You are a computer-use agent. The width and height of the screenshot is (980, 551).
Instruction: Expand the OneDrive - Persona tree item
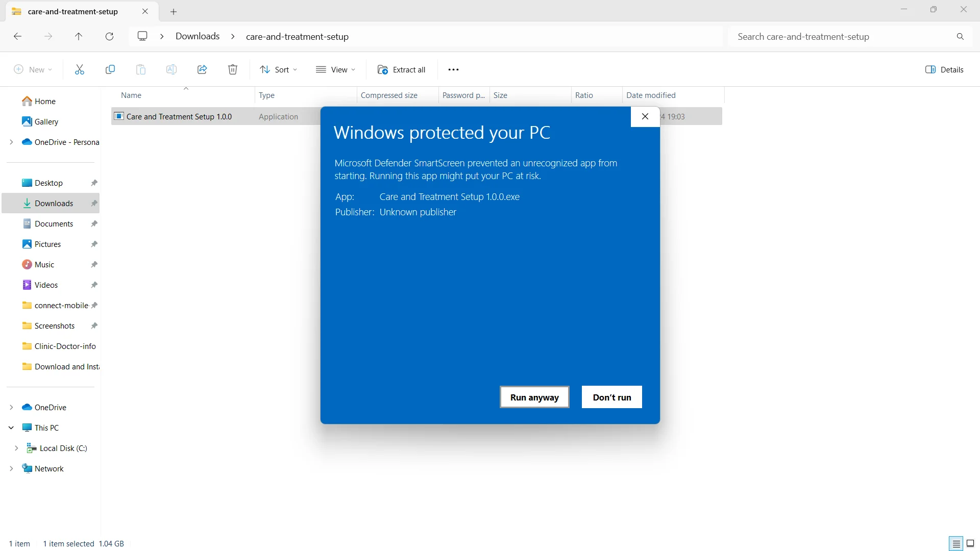point(11,142)
